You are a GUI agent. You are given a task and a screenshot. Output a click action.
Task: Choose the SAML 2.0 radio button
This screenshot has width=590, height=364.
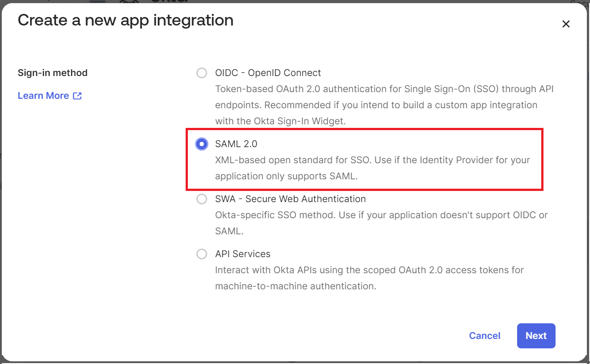pyautogui.click(x=202, y=144)
